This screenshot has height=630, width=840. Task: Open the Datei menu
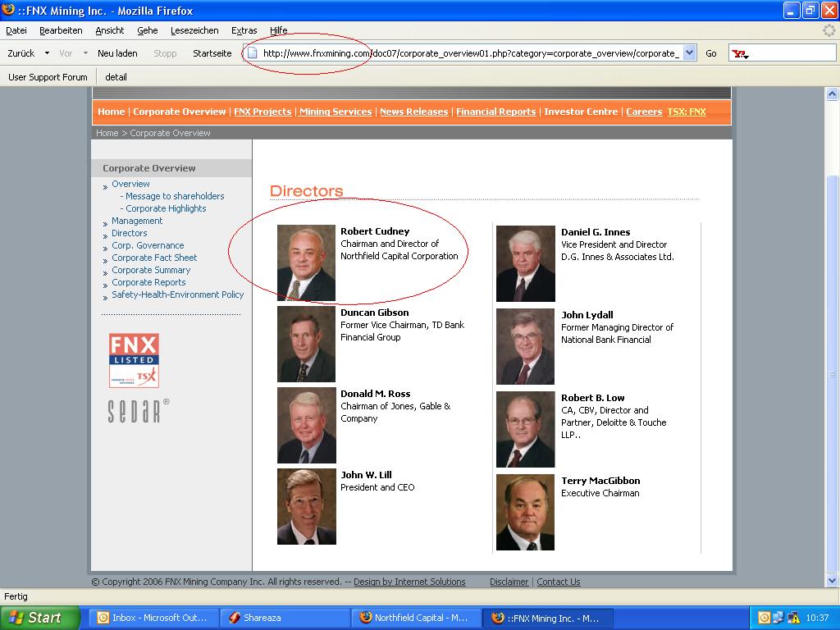tap(16, 30)
